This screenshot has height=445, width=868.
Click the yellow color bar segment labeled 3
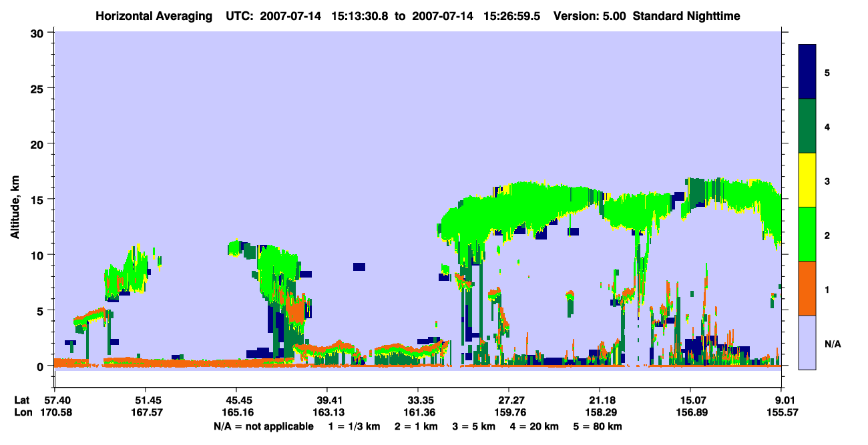tap(807, 180)
